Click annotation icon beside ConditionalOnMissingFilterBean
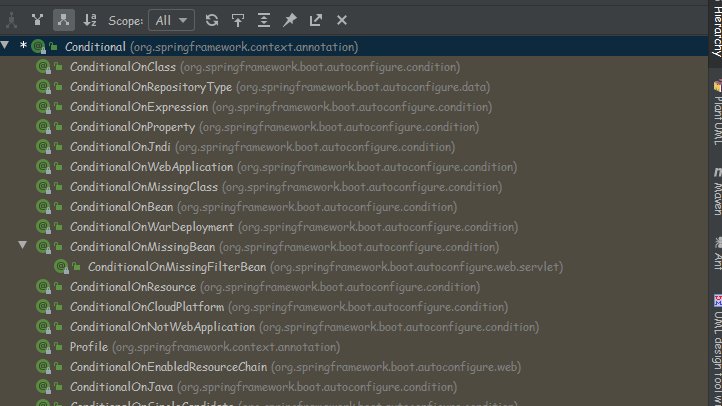 point(62,267)
